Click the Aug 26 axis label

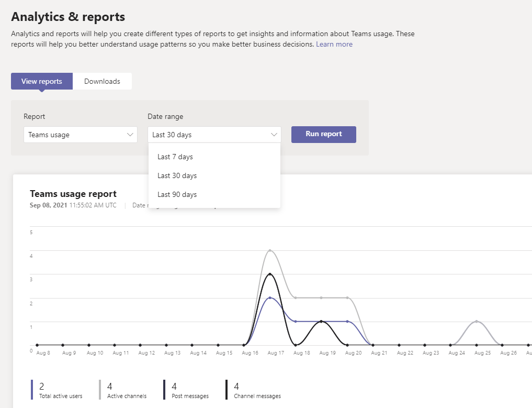pos(508,352)
